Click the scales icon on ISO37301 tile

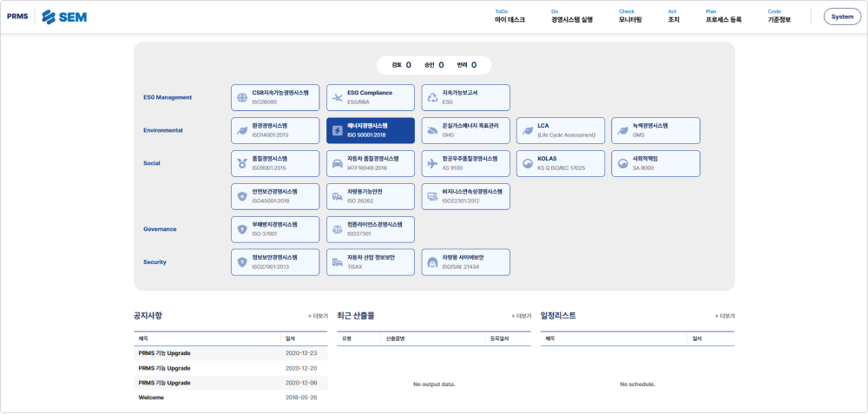[x=337, y=230]
